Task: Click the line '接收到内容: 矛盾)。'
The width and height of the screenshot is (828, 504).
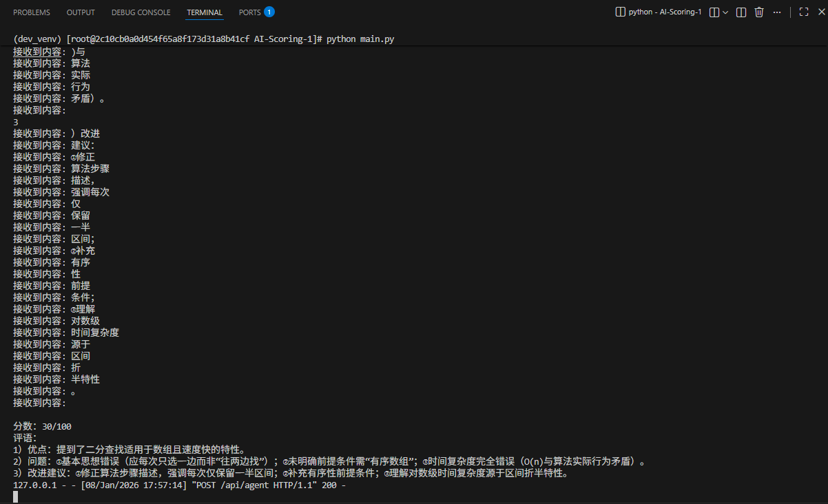Action: 59,98
